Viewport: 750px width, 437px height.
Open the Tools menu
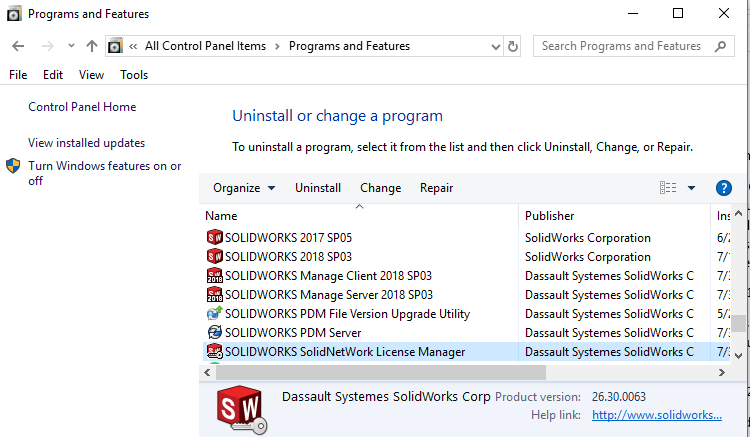pos(134,75)
